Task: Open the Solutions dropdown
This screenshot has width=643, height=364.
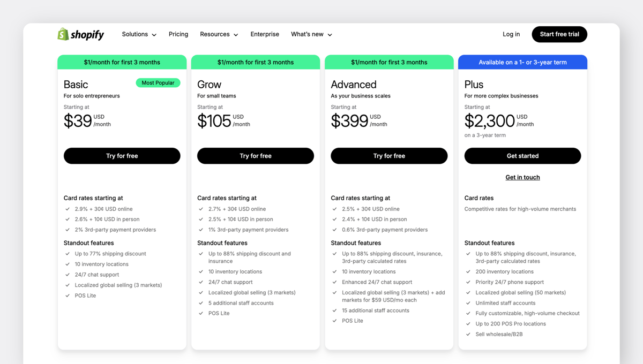Action: [139, 34]
